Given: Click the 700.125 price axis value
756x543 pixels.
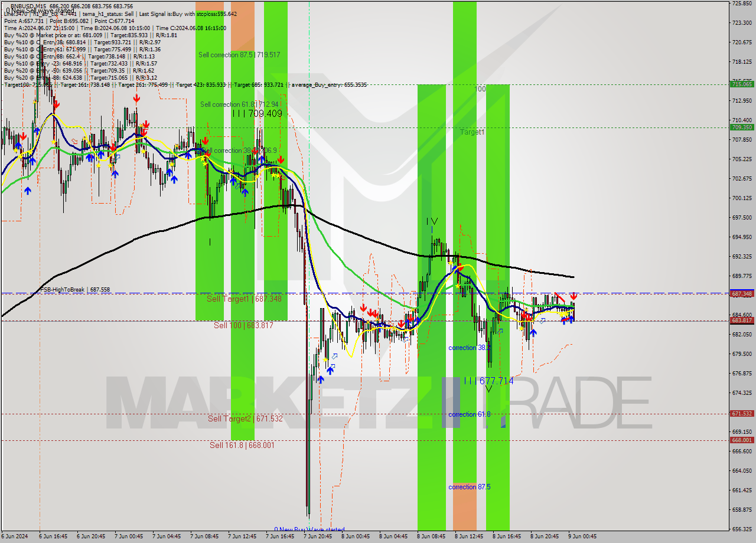Looking at the screenshot, I should coord(742,198).
